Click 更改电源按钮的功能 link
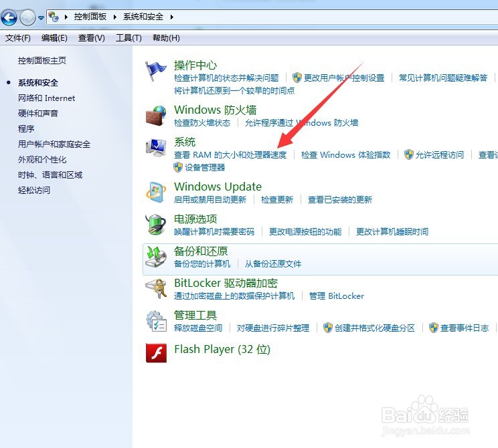The image size is (498, 448). [305, 231]
